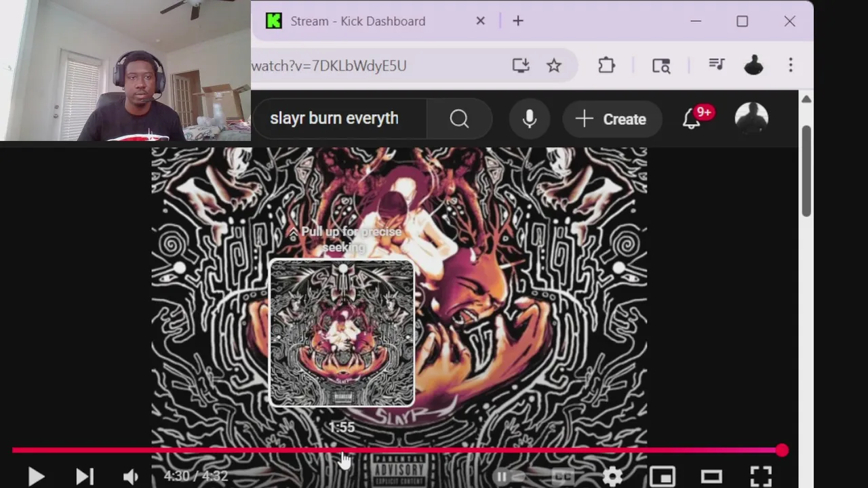
Task: Click the browser address bar URL
Action: (329, 66)
